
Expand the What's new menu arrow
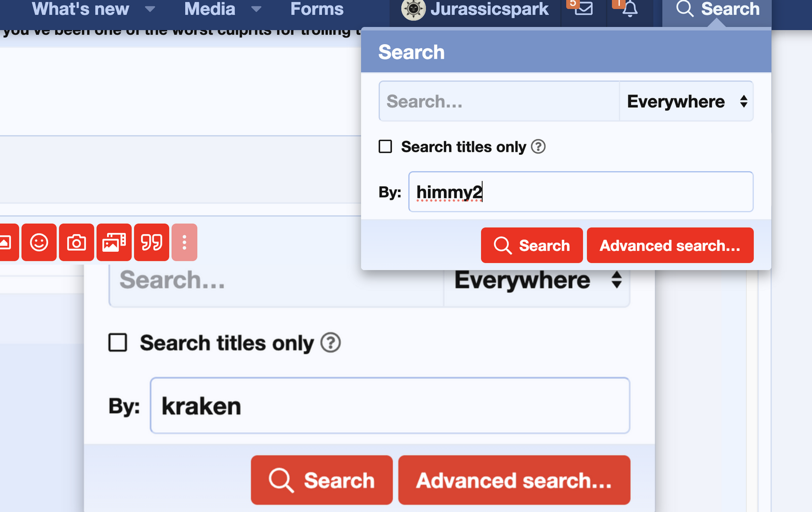[x=150, y=9]
